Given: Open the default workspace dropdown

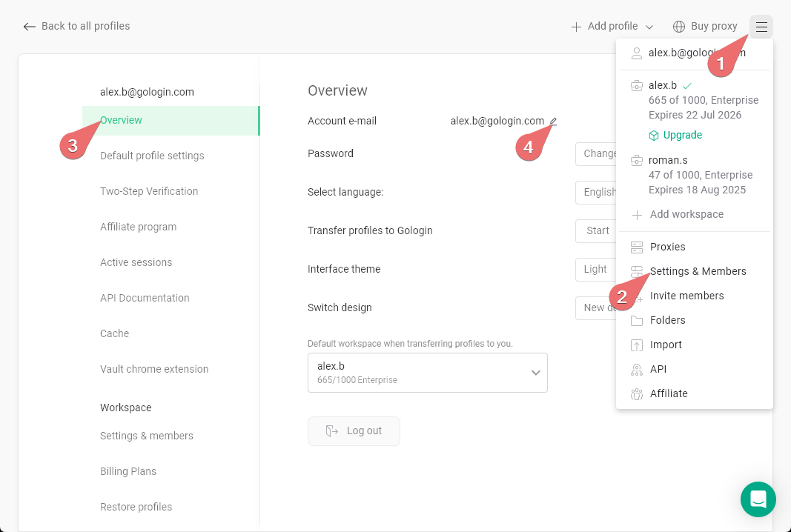Looking at the screenshot, I should coord(427,373).
